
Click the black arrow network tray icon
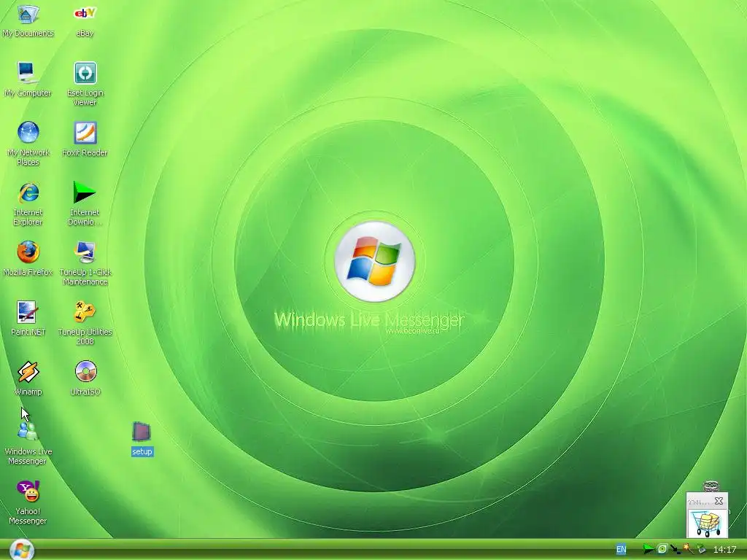pos(675,550)
